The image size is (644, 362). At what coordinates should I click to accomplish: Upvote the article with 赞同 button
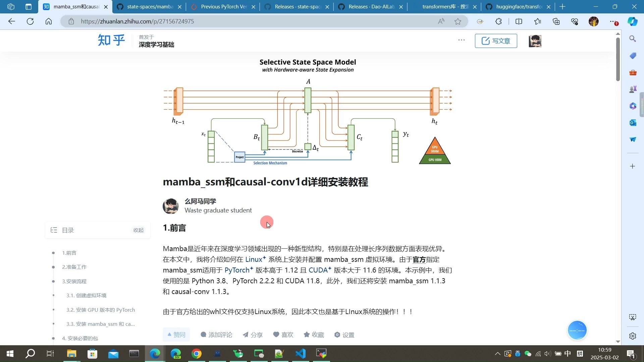pos(176,335)
